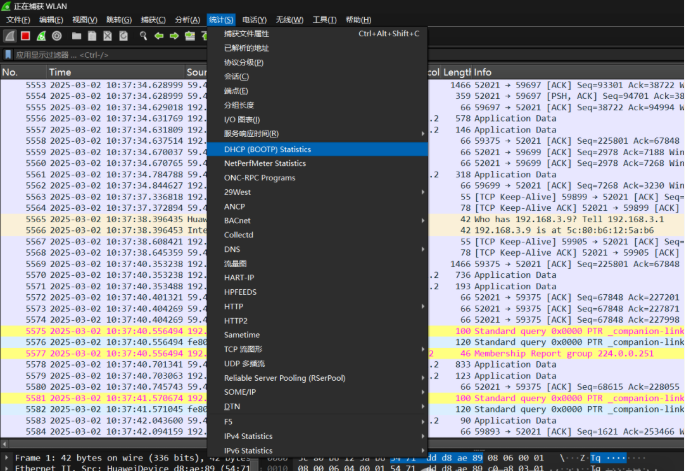The width and height of the screenshot is (685, 471).
Task: Expand the DNS submenu
Action: (x=317, y=249)
